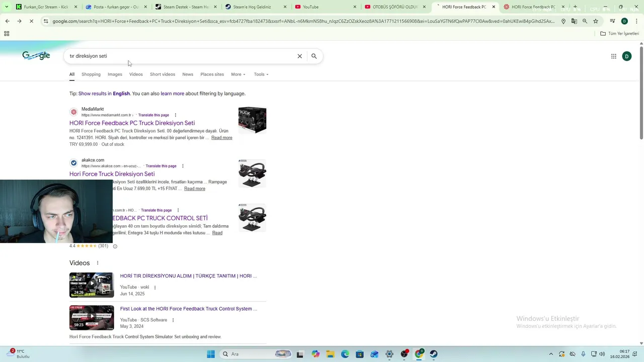Click the browser forward arrow

click(19, 21)
